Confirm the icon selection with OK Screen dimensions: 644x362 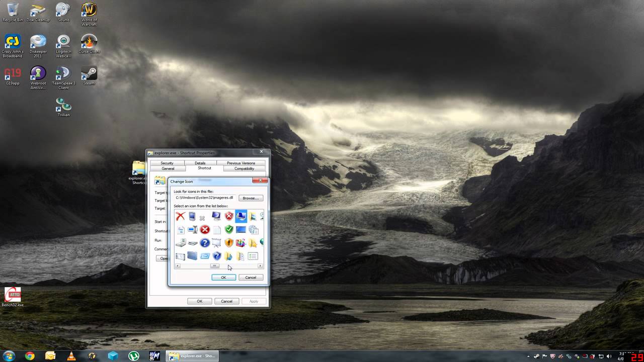click(x=223, y=277)
